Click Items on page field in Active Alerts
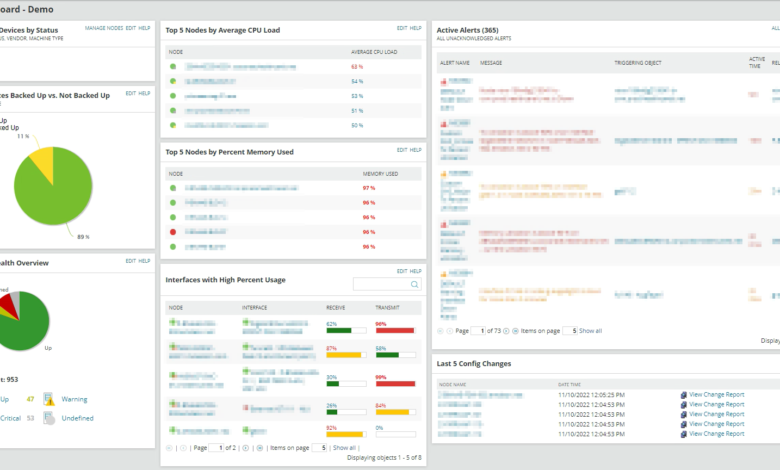This screenshot has width=780, height=470. click(570, 331)
